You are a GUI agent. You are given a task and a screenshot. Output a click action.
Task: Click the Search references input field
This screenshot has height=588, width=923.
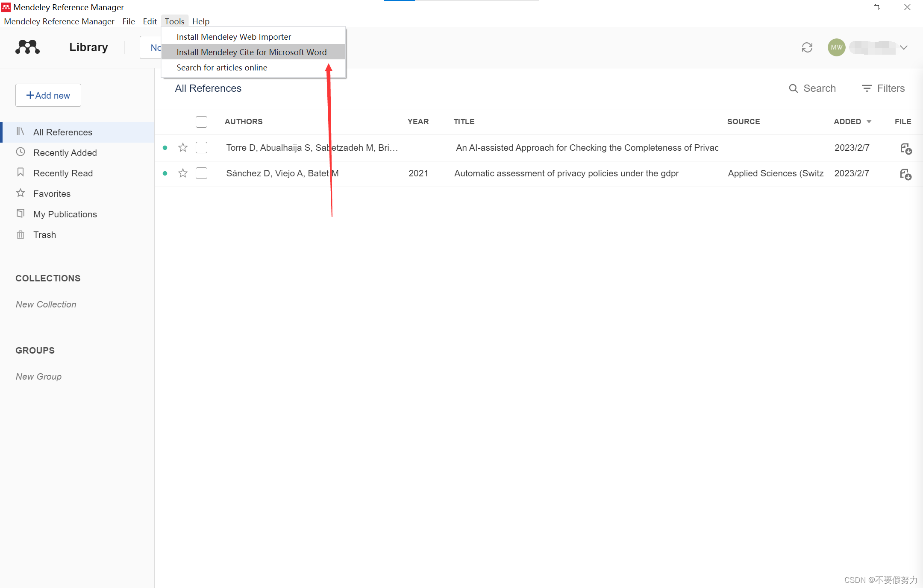pos(814,89)
